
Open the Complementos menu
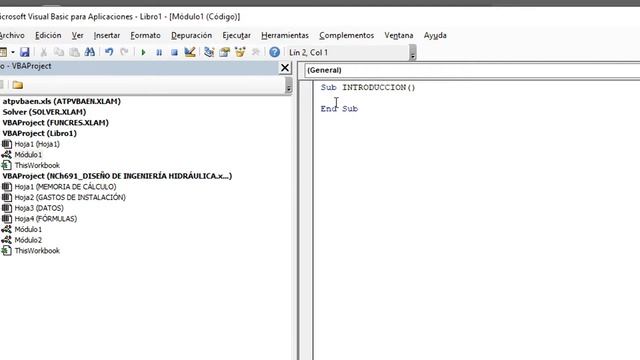[x=347, y=36]
